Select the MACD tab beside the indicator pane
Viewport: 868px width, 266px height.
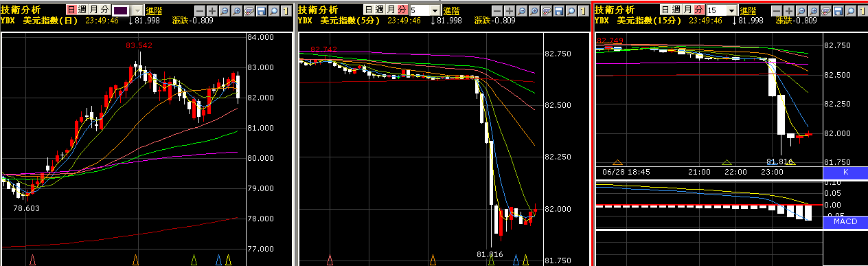coord(845,222)
